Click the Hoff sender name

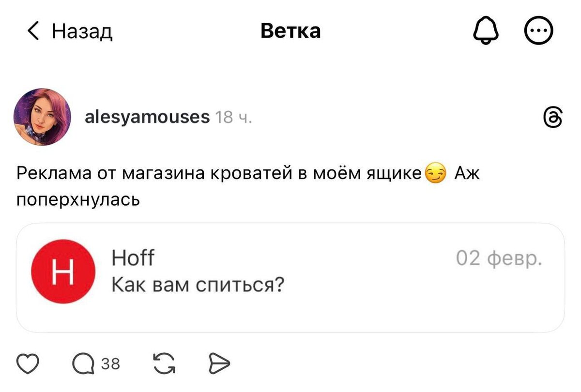click(x=132, y=258)
